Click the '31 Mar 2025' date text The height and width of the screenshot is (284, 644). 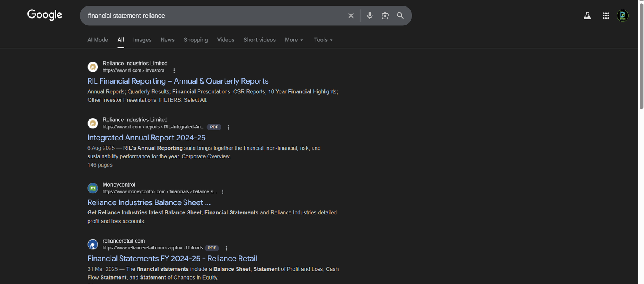(x=103, y=269)
